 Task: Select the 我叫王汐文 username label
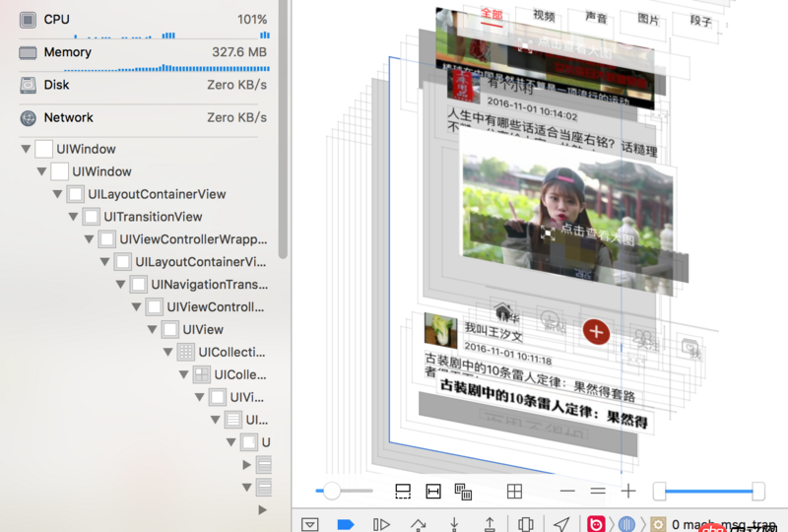493,331
